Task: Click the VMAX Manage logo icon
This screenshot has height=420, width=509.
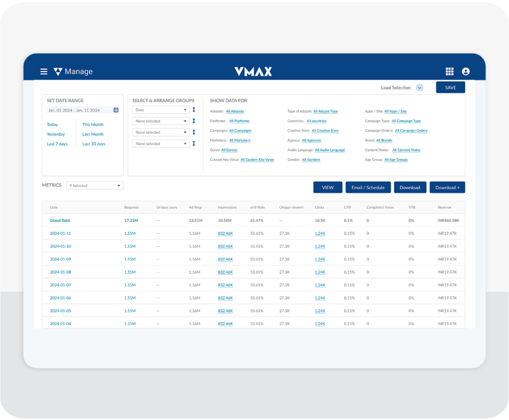Action: [x=58, y=72]
